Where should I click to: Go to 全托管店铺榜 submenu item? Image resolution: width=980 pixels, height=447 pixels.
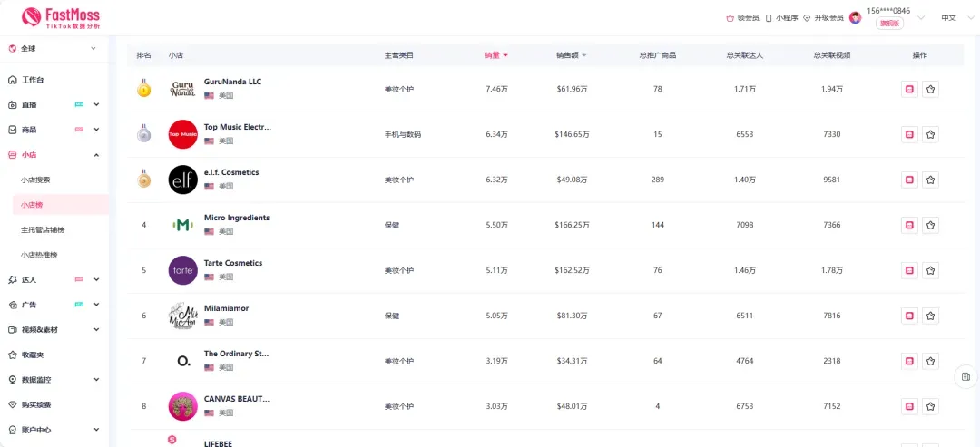click(43, 229)
